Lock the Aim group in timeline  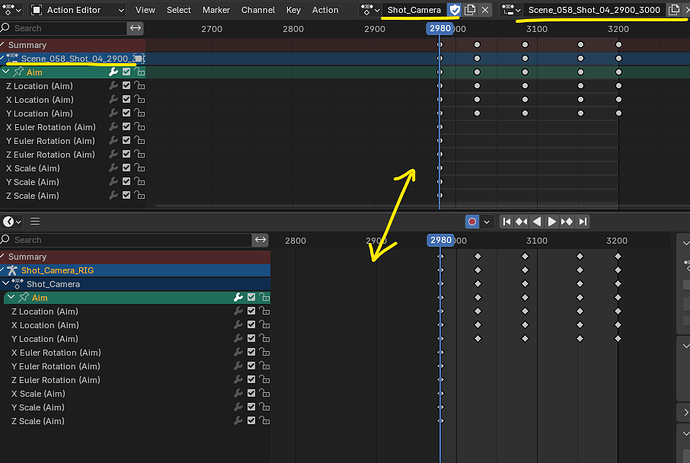tap(264, 298)
